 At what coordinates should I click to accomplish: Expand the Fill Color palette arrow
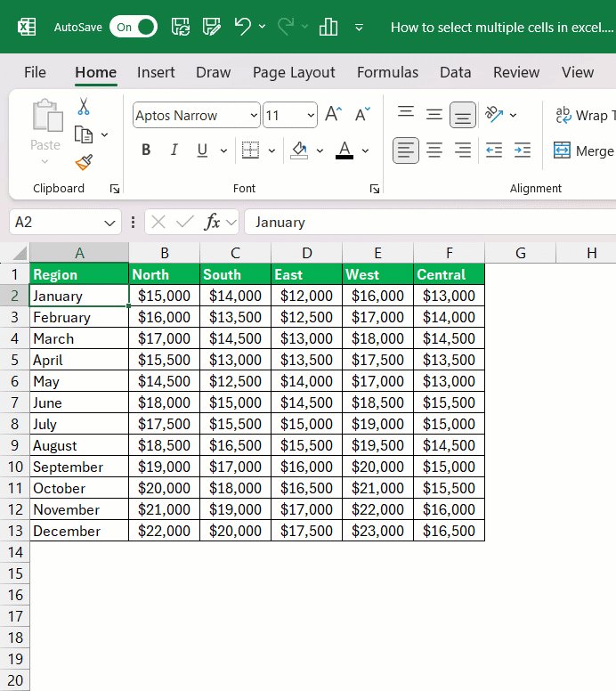pos(320,151)
